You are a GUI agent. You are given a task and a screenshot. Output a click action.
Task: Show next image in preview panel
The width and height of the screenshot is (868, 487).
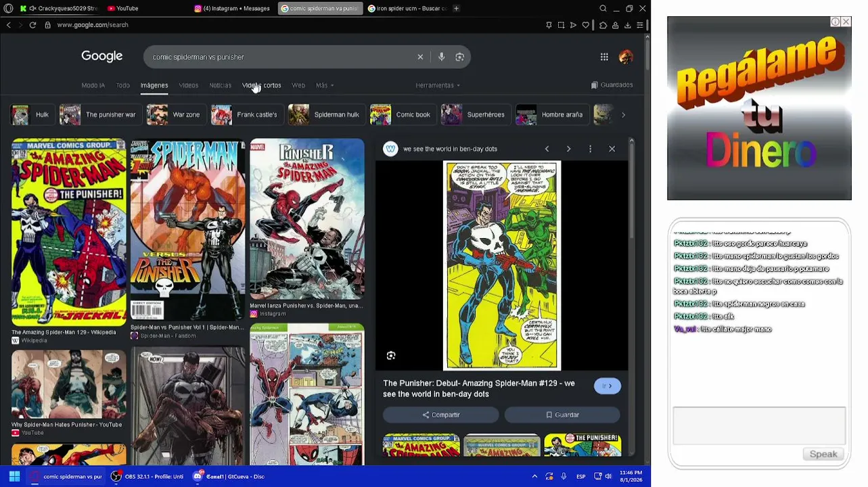point(568,149)
